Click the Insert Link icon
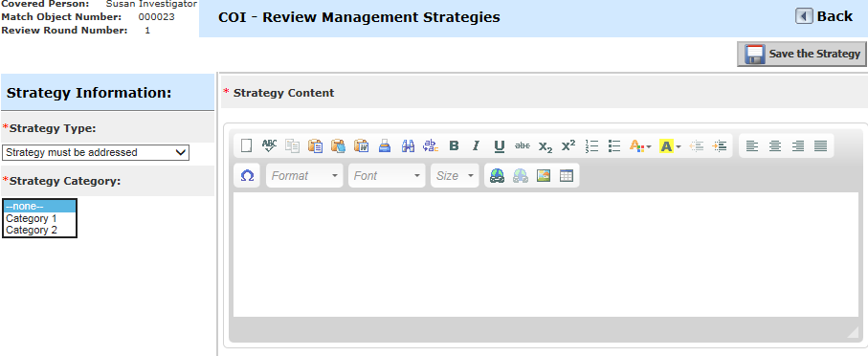Screen dimensions: 868x356 tap(497, 175)
